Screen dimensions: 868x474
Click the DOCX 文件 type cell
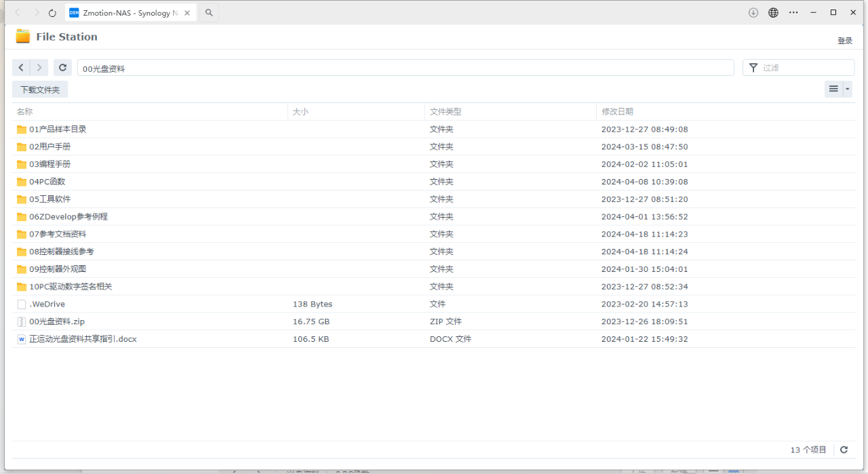click(x=450, y=339)
